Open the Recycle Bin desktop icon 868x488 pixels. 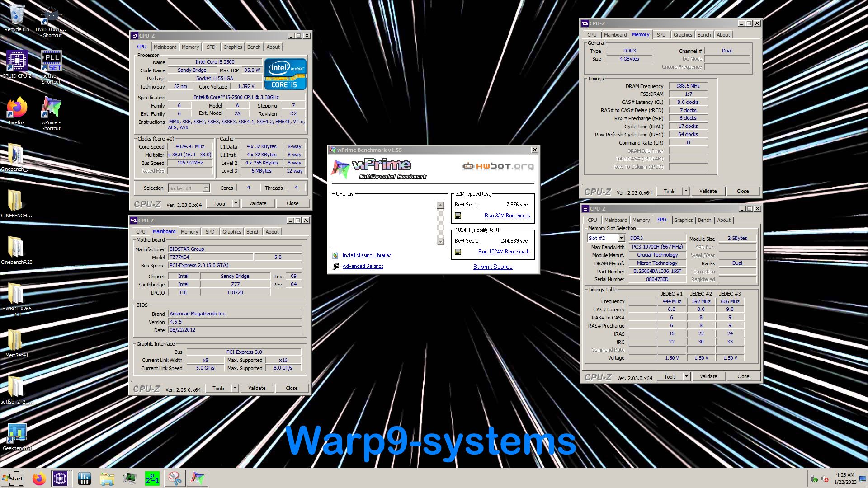click(x=17, y=18)
